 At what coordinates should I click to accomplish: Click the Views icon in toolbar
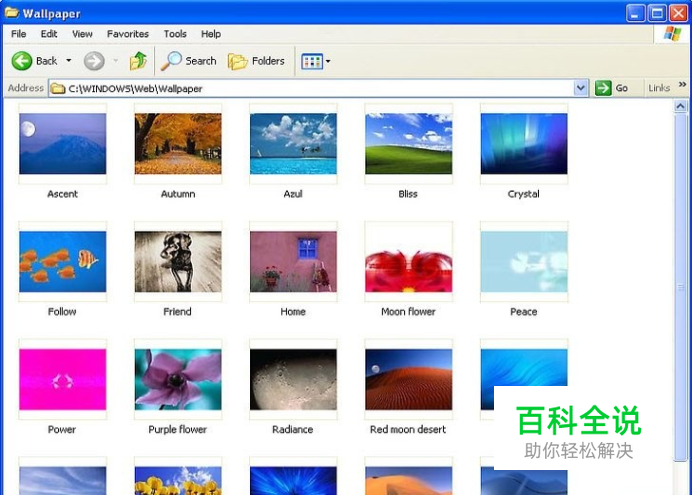point(312,61)
